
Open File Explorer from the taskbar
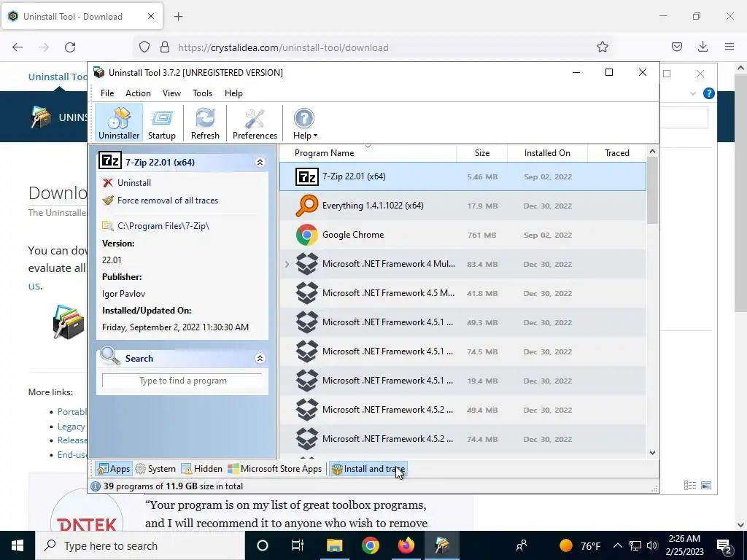coord(334,545)
